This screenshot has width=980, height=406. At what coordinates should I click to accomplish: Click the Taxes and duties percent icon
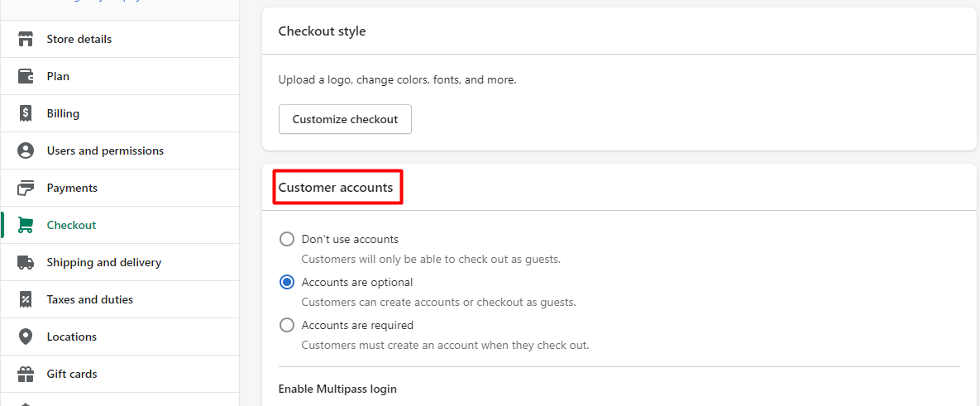26,299
